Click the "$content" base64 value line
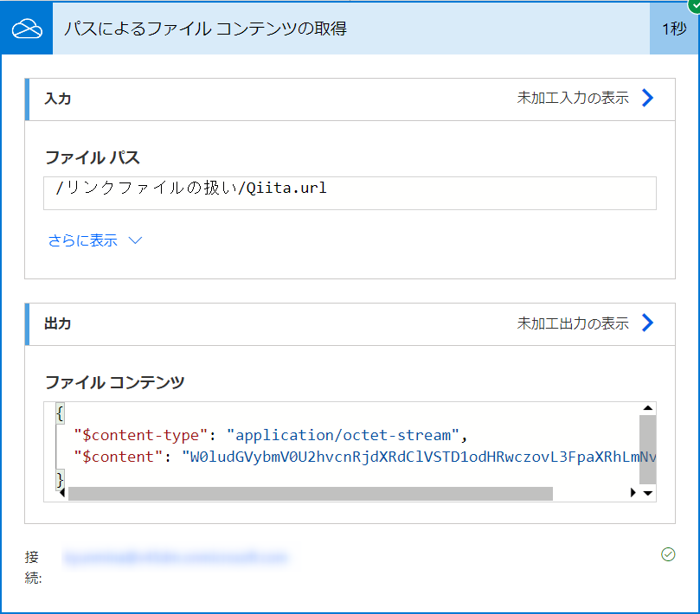The height and width of the screenshot is (614, 700). [365, 457]
